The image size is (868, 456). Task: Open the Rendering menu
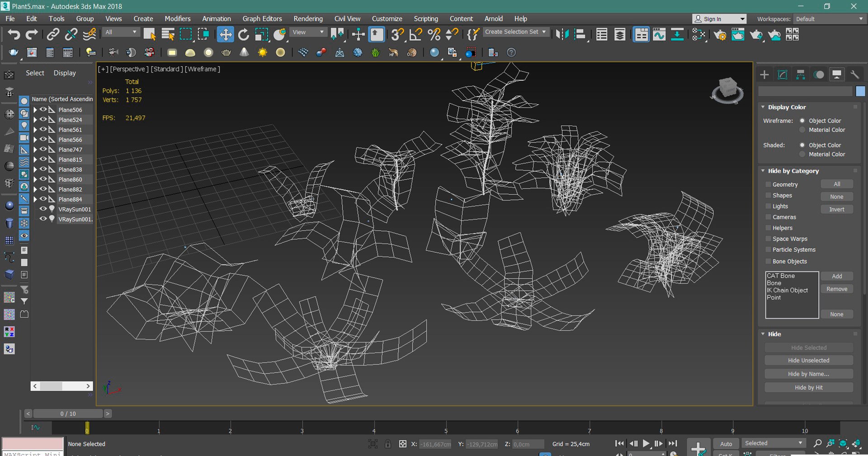coord(308,19)
